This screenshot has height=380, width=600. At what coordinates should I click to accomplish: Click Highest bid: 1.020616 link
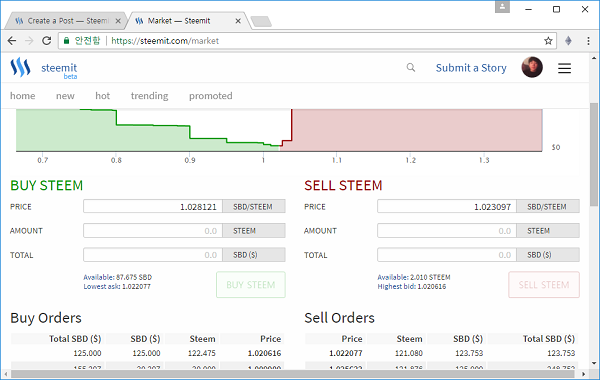(x=412, y=286)
